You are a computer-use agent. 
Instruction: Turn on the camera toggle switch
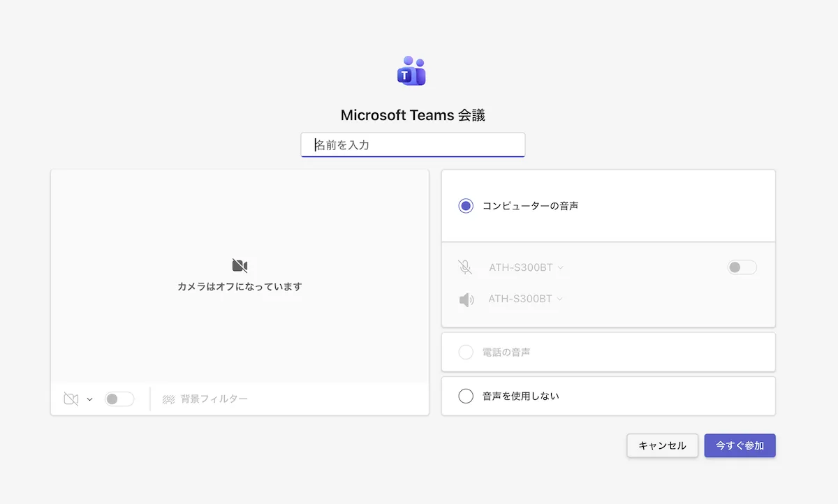(x=119, y=399)
